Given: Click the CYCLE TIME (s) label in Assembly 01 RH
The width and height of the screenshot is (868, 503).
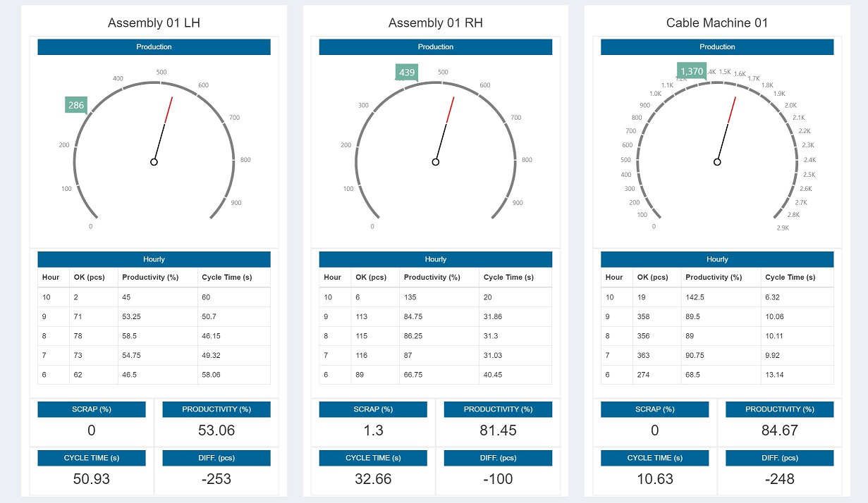Looking at the screenshot, I should 373,458.
